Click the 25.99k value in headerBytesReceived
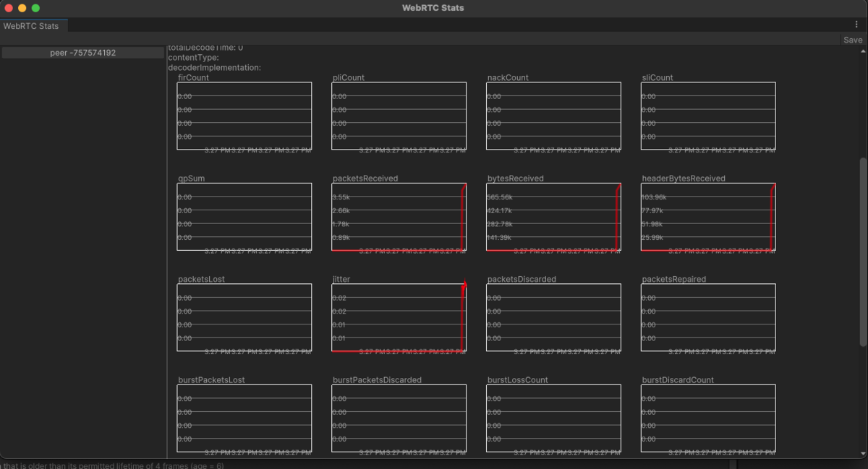Screen dimensions: 868x469 coord(652,238)
